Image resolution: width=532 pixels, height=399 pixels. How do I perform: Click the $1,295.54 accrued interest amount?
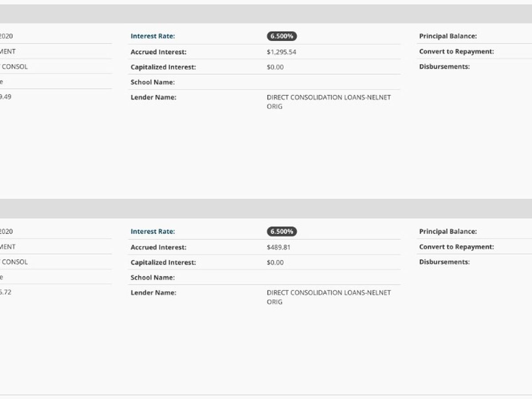[282, 52]
